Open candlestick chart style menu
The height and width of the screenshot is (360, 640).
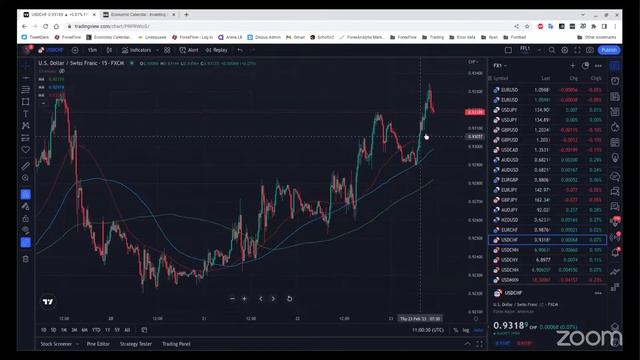109,50
